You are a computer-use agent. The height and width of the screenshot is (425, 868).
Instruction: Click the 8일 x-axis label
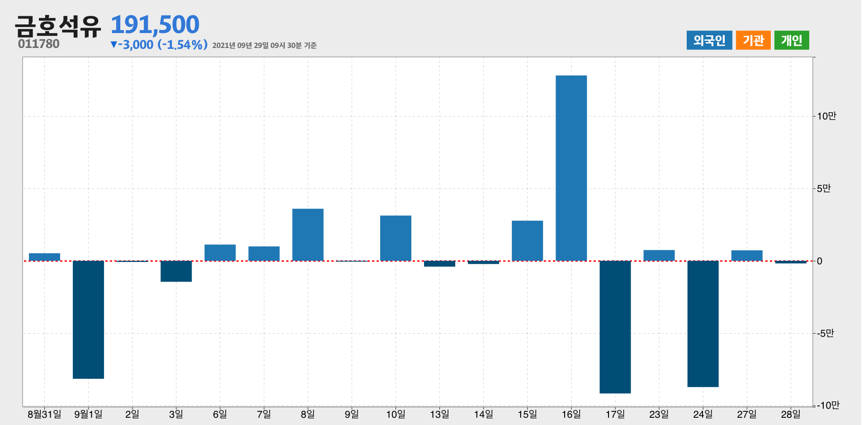click(x=308, y=414)
